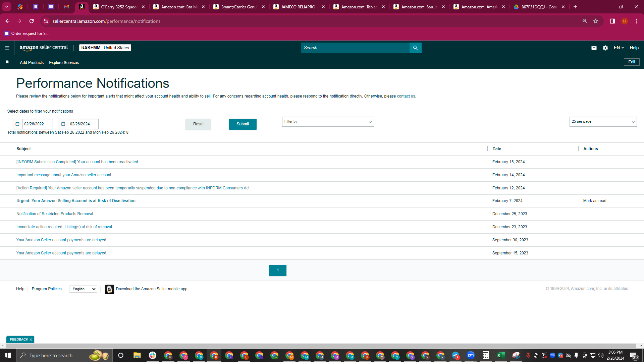Launch Excel from the taskbar

[x=500, y=355]
